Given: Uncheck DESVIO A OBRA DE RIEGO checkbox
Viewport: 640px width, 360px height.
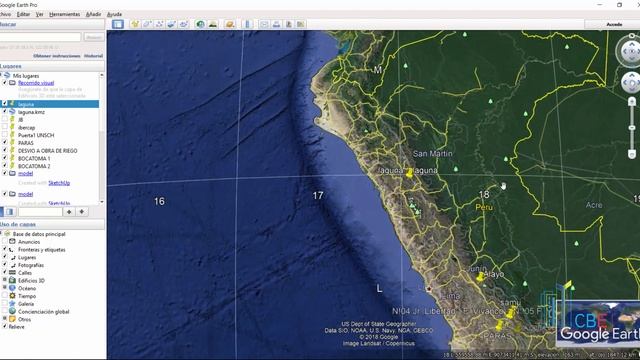Looking at the screenshot, I should [5, 150].
